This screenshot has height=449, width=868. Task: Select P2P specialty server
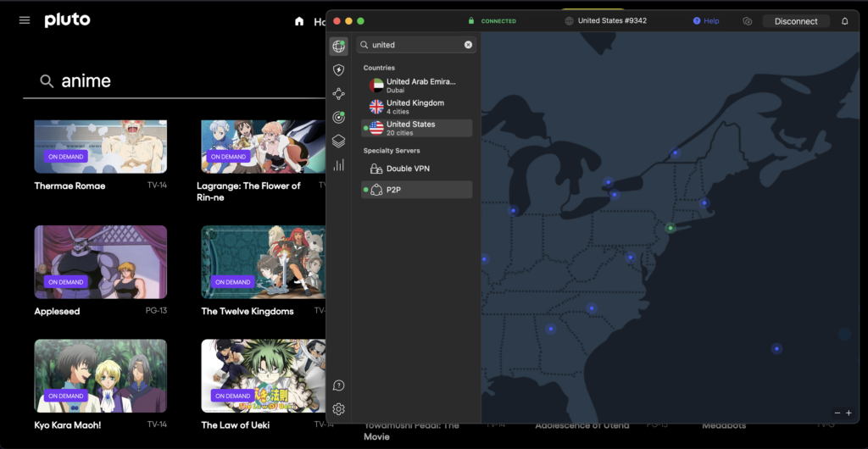[417, 190]
